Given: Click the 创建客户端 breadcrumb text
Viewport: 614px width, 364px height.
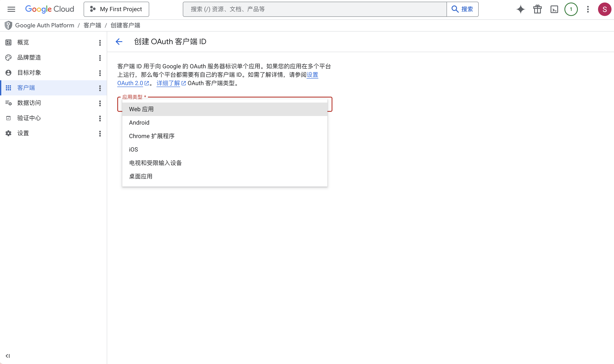Looking at the screenshot, I should [125, 25].
